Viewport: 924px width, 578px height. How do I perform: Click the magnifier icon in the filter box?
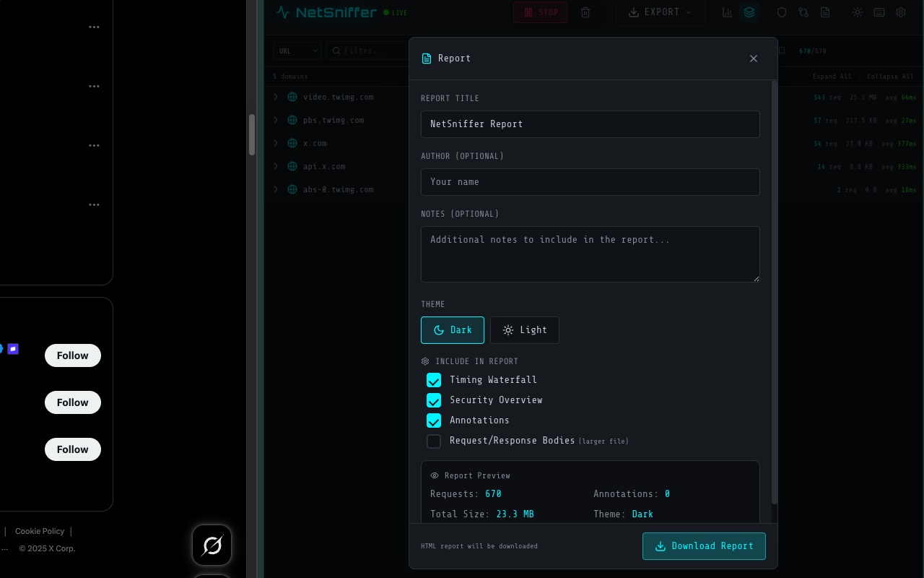click(336, 51)
